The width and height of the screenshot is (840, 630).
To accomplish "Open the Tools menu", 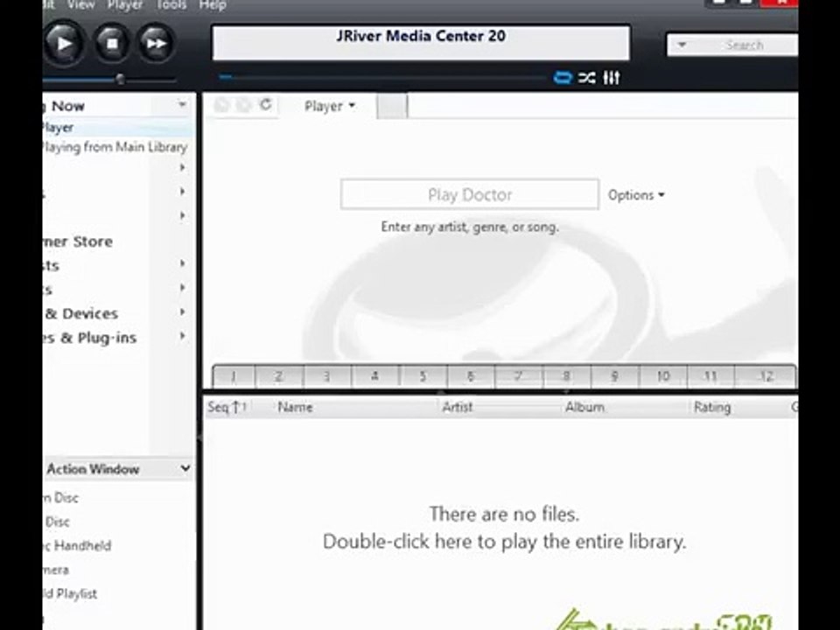I will tap(171, 5).
